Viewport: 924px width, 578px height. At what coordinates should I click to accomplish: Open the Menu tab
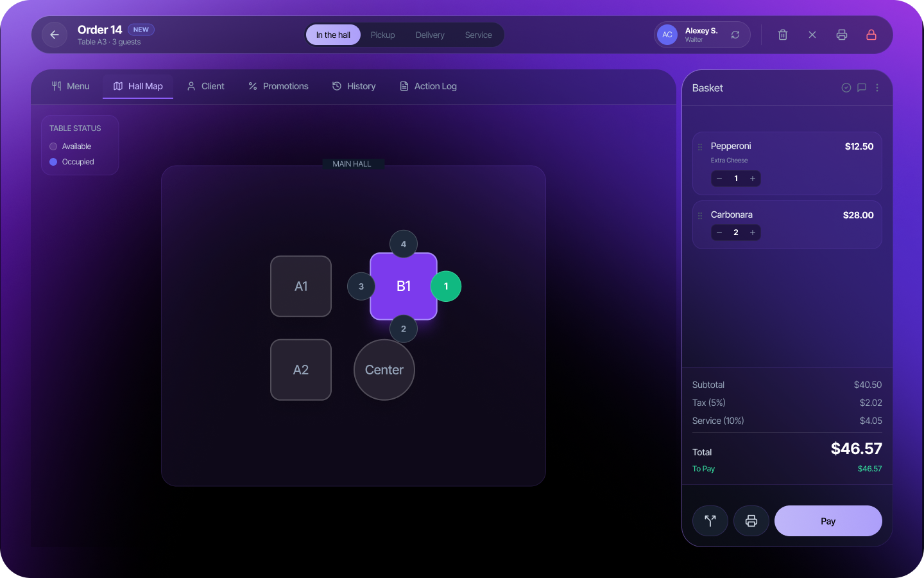pyautogui.click(x=71, y=86)
